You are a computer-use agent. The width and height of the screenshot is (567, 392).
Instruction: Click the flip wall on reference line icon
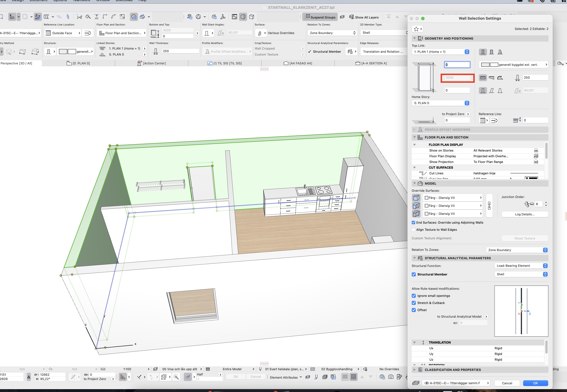tap(494, 120)
